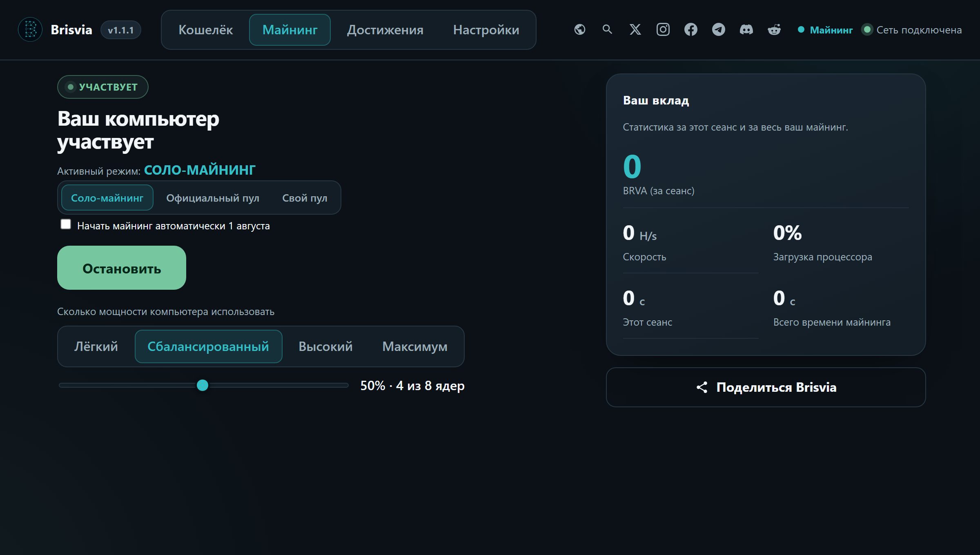The image size is (980, 555).
Task: Click the Этот сеанс stat label
Action: click(647, 322)
